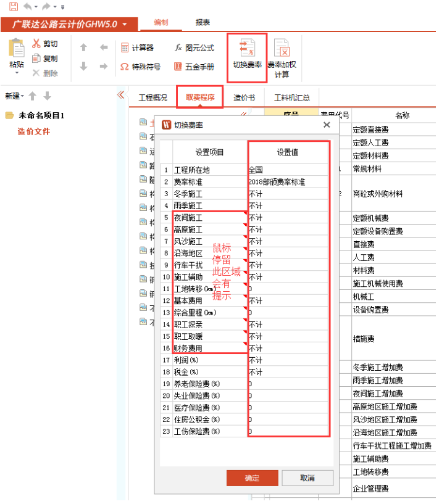Collapse left panel with double chevron
Image resolution: width=447 pixels, height=504 pixels.
[x=120, y=95]
